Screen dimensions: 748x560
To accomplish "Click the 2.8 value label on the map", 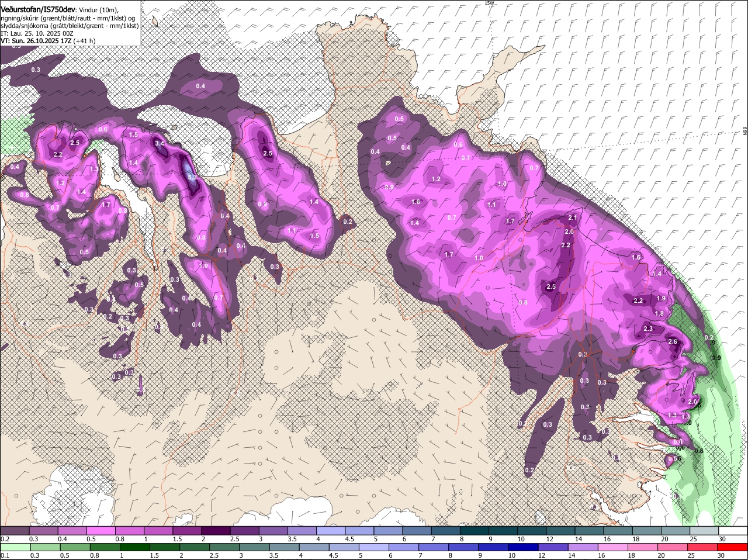I will click(673, 342).
